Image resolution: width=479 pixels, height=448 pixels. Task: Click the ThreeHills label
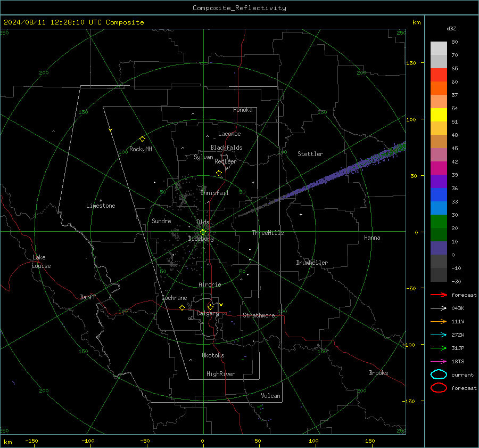268,233
